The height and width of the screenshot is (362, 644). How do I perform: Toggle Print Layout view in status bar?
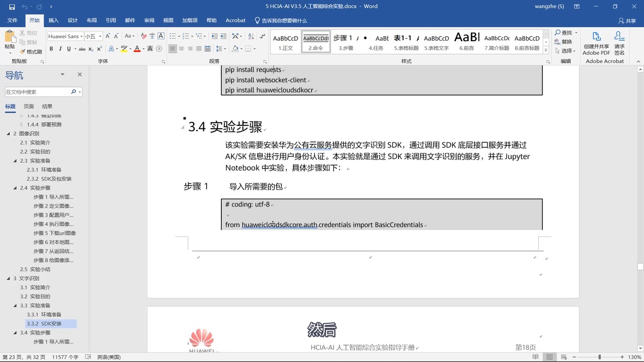point(549,357)
